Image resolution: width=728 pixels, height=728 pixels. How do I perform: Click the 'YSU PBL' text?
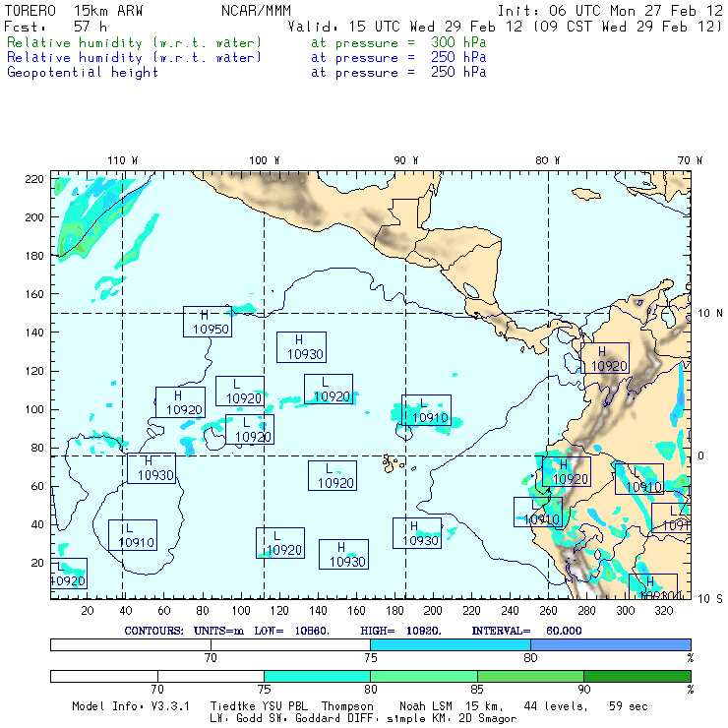[285, 706]
